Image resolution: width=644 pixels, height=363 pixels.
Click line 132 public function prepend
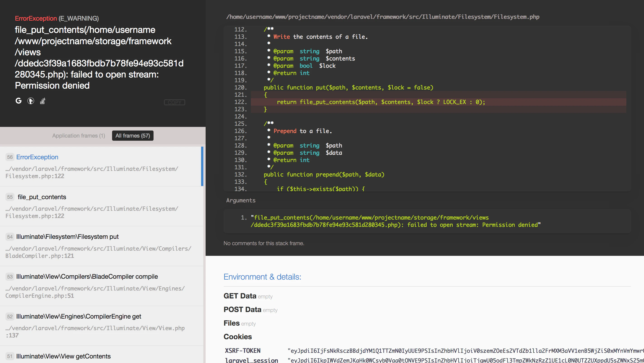[x=324, y=175]
